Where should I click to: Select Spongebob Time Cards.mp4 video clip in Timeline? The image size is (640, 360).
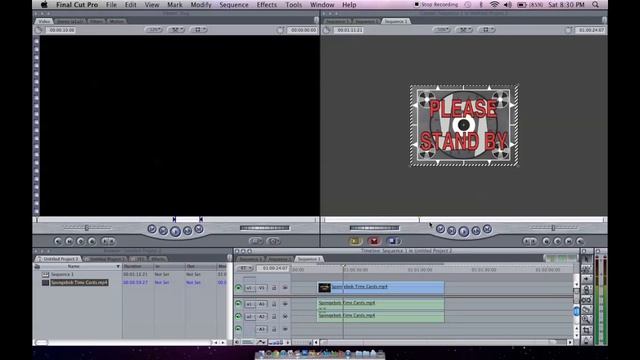381,287
